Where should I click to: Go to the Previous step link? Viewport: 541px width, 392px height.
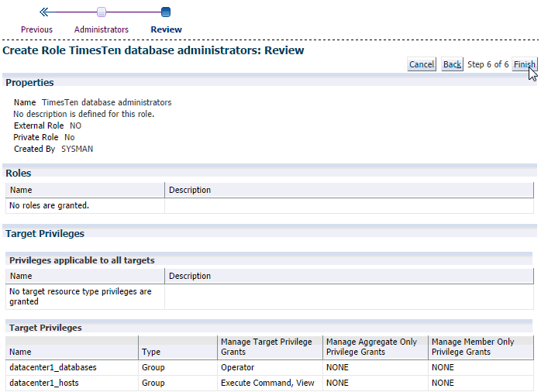coord(36,29)
